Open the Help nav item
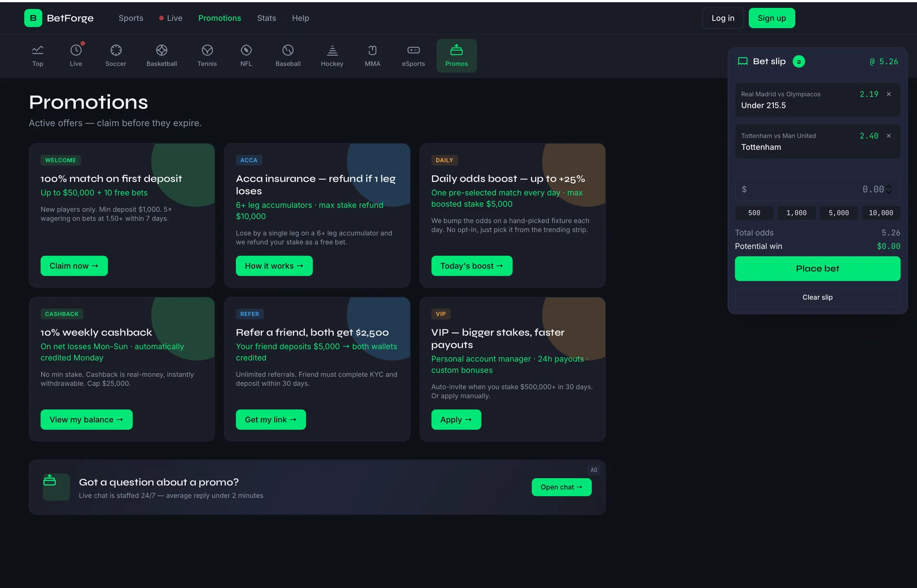The image size is (917, 588). 300,18
